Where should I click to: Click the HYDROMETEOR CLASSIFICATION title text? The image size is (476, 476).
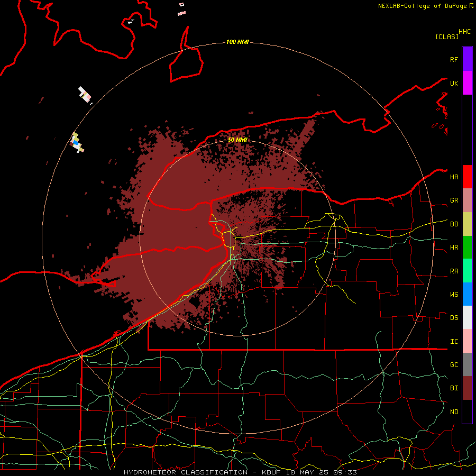pyautogui.click(x=186, y=472)
